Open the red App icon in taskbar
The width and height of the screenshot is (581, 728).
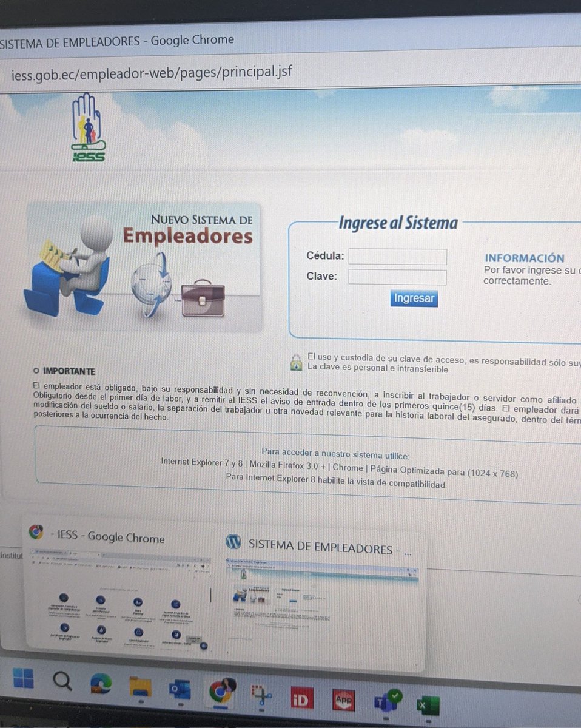click(x=343, y=701)
